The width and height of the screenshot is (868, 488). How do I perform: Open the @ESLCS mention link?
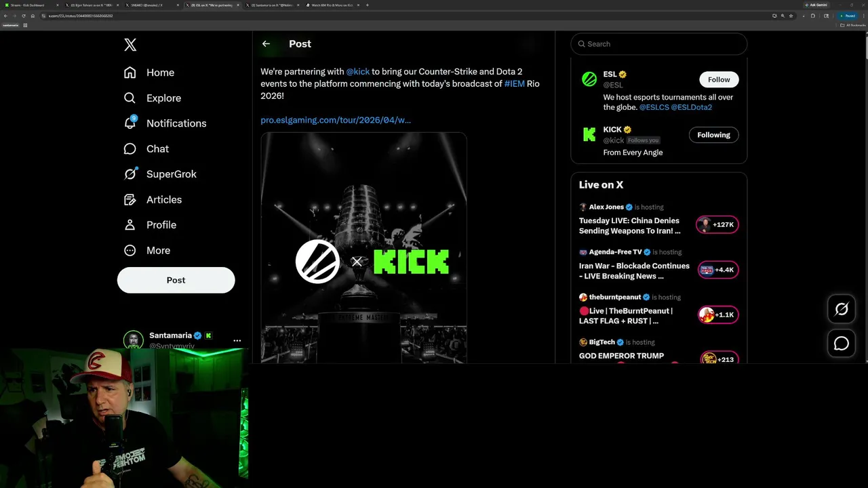[654, 107]
